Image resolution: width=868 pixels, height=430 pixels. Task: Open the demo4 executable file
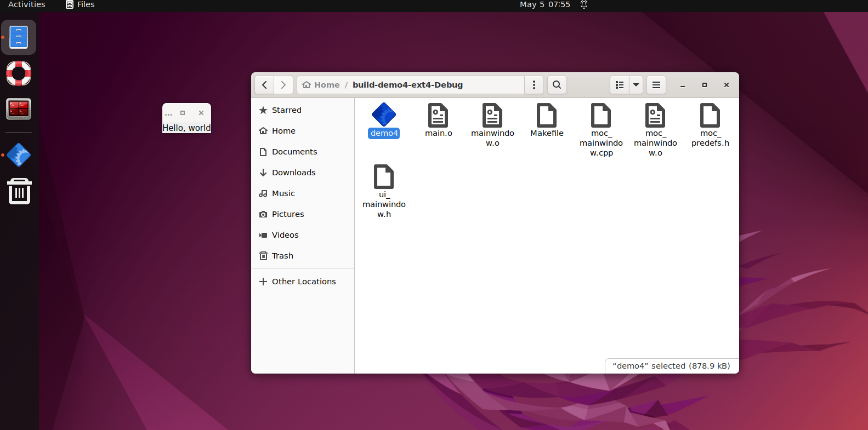coord(383,116)
